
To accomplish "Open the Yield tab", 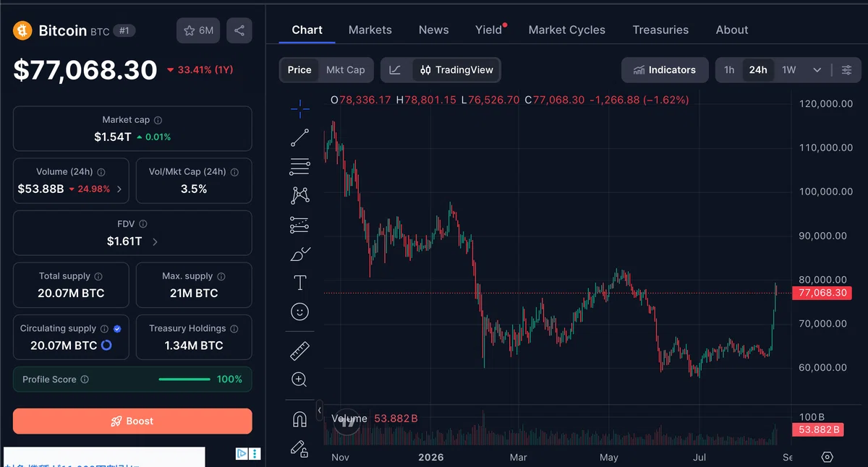I will [x=488, y=30].
